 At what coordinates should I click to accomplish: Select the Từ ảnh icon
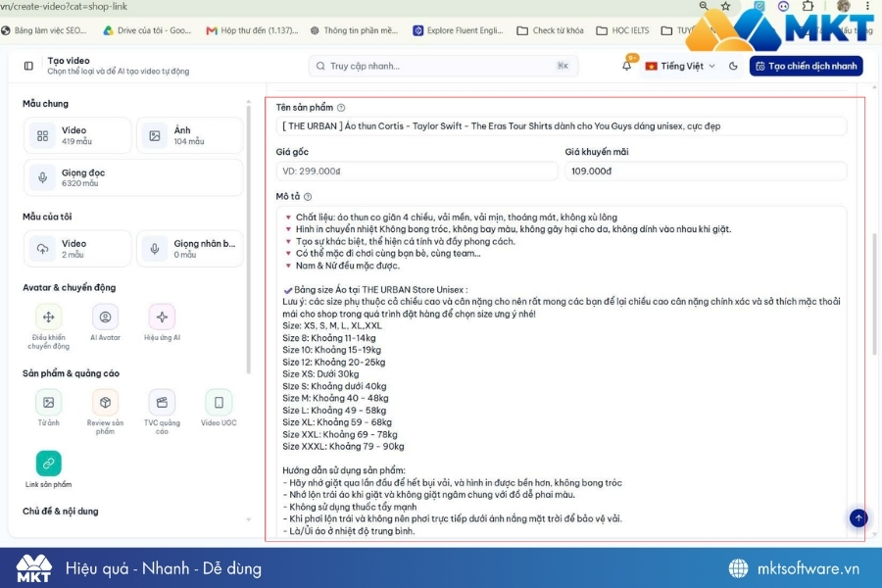[48, 403]
